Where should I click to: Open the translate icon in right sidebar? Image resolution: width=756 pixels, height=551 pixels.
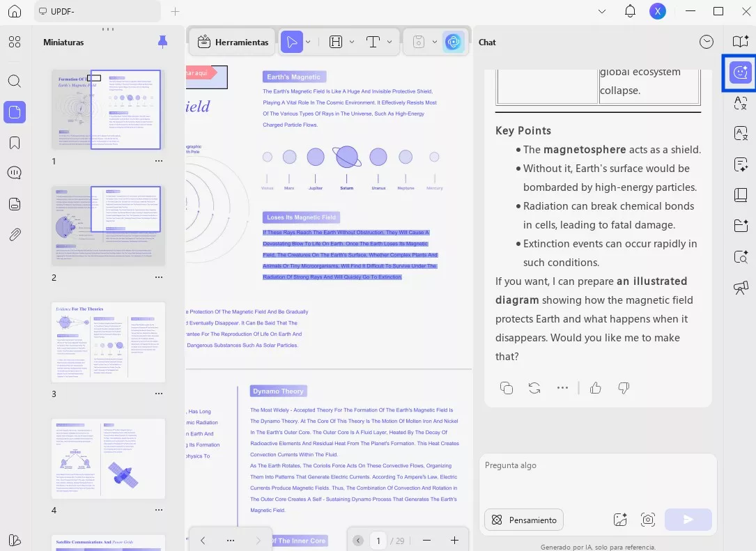(x=741, y=102)
